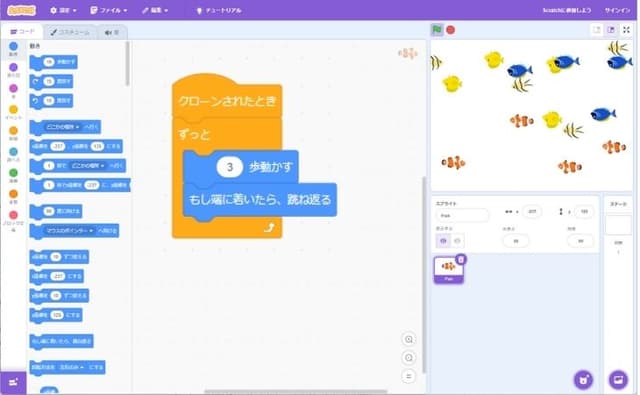Click the red stop button above the stage
Screen dimensions: 640x395
pyautogui.click(x=451, y=30)
